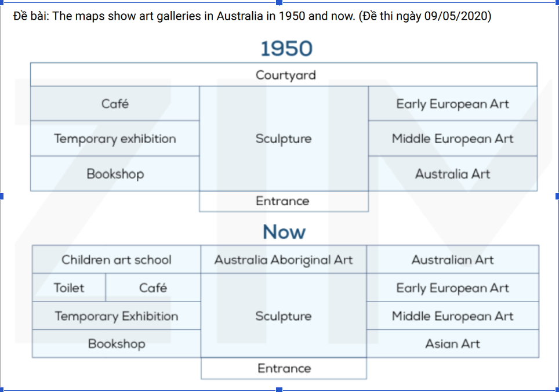The width and height of the screenshot is (559, 392).
Task: Click the Sculpture hall in the Now map
Action: pos(284,315)
